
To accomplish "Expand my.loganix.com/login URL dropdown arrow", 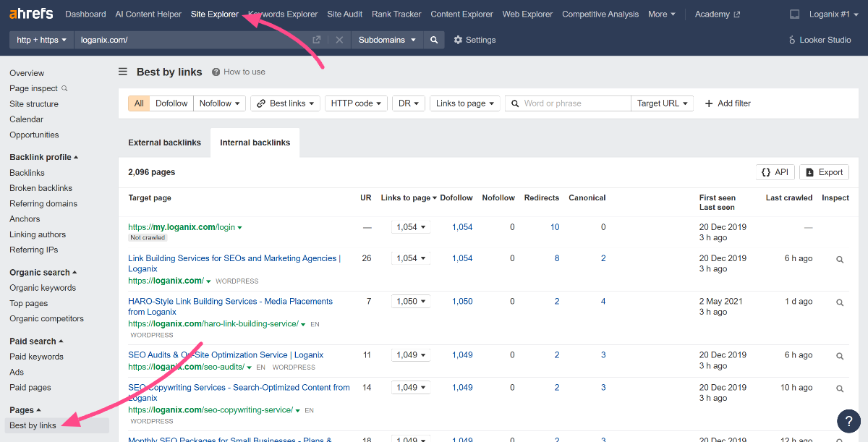I will [x=240, y=227].
